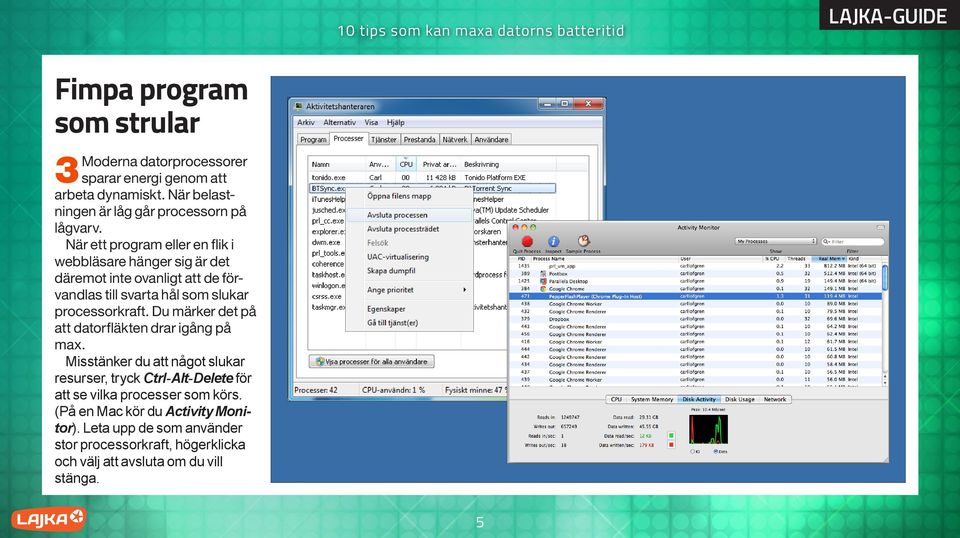Image resolution: width=960 pixels, height=538 pixels.
Task: Select the Dropbox process row
Action: pos(696,319)
